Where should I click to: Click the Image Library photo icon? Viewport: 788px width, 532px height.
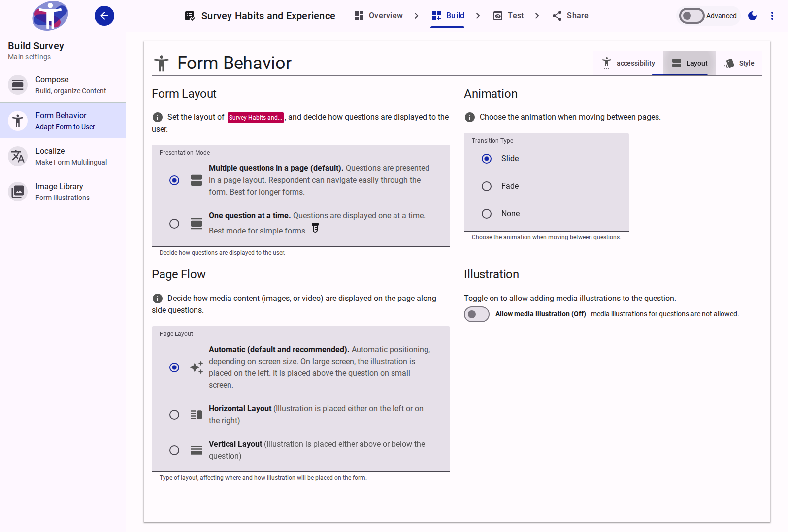pyautogui.click(x=18, y=192)
